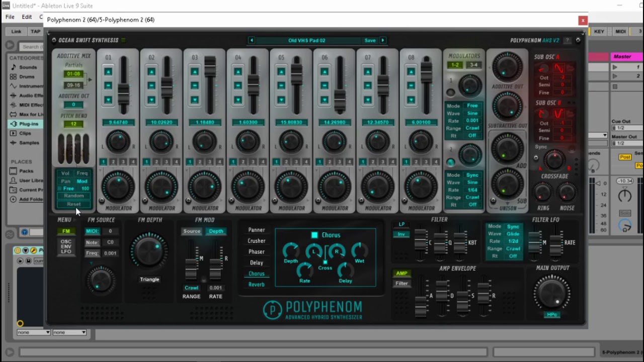Click the Plug-ins category icon in Ableton
644x362 pixels.
pos(14,124)
